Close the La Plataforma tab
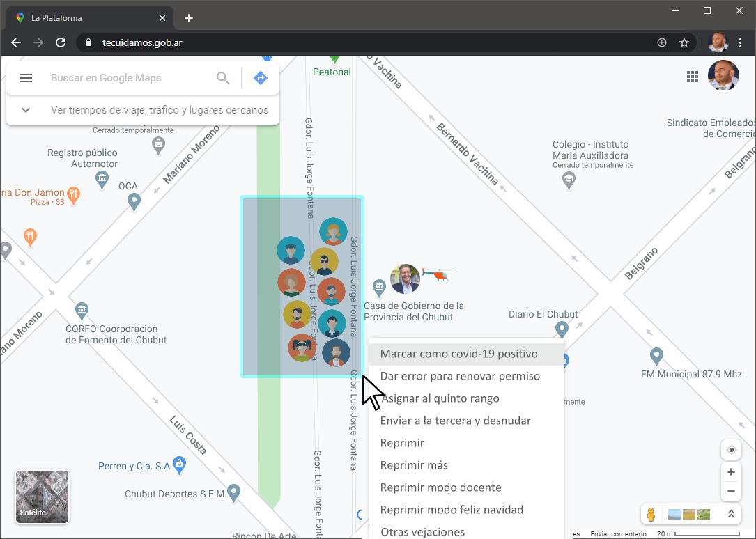Image resolution: width=756 pixels, height=539 pixels. tap(162, 18)
